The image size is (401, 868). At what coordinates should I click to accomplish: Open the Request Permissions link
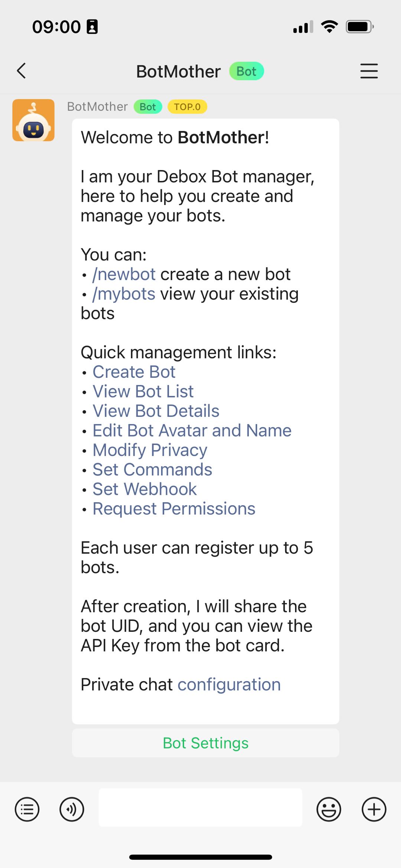(x=174, y=509)
